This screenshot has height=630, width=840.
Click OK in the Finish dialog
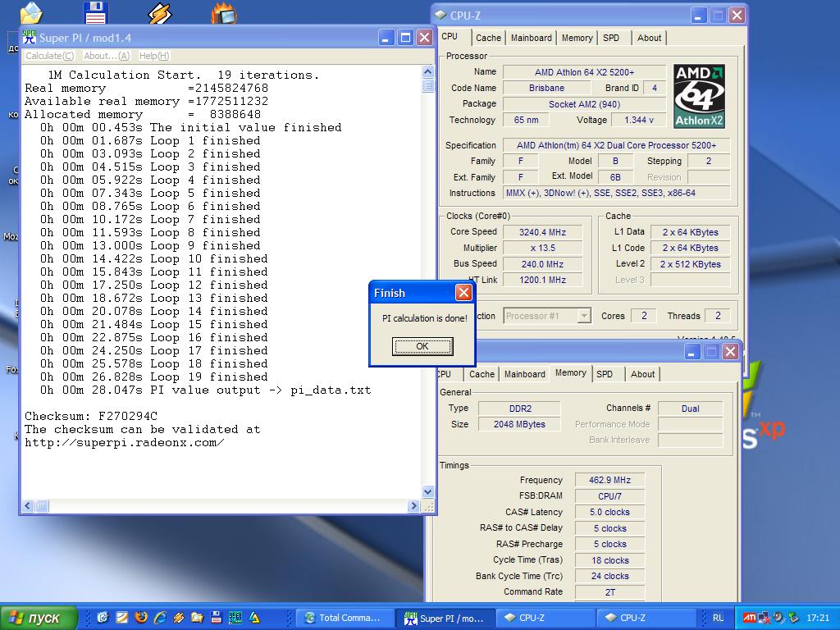(422, 346)
